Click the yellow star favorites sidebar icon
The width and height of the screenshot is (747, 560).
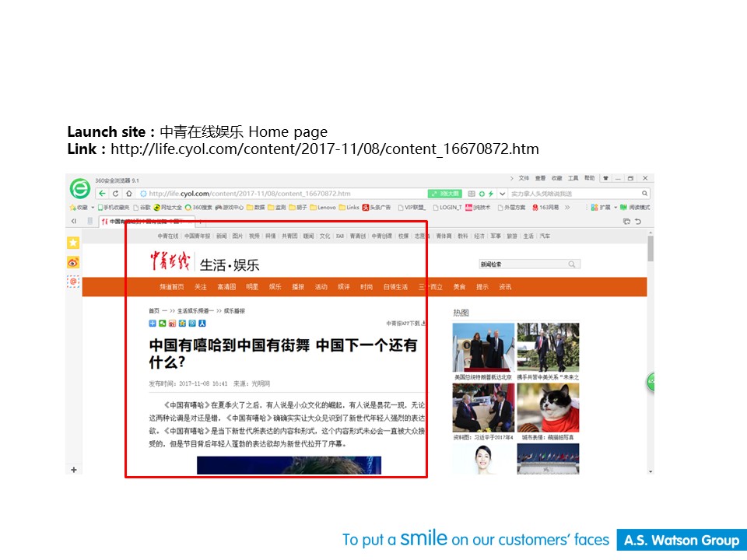click(73, 243)
